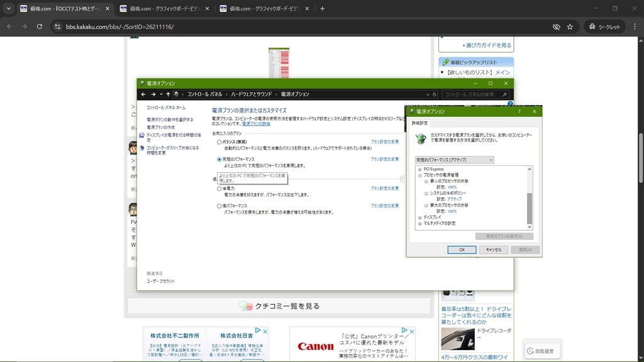Select the 高パフォーマンス power plan
Image resolution: width=644 pixels, height=362 pixels.
point(219,206)
